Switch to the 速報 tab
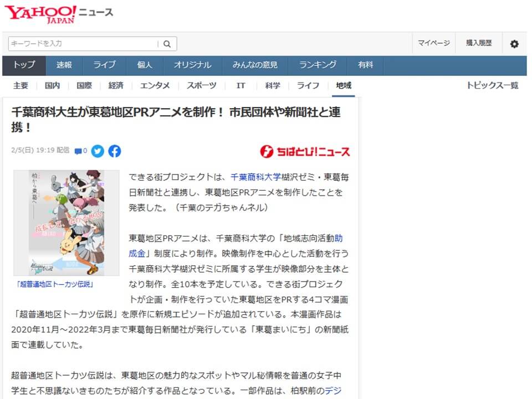 [64, 65]
